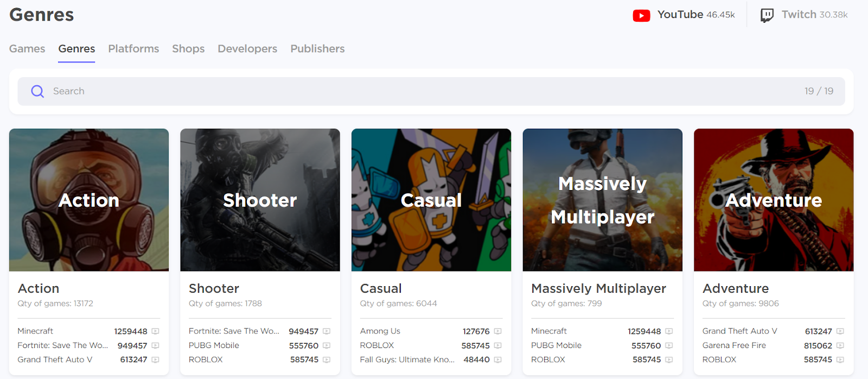Click 'Qty of games: 799' text
Viewport: 868px width, 379px height.
[x=566, y=304]
